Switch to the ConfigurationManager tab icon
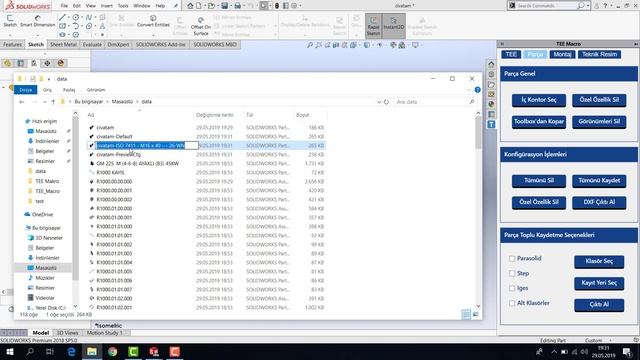 click(x=34, y=63)
